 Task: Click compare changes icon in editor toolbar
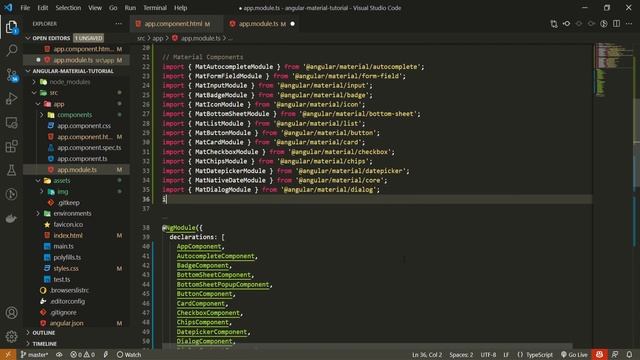coord(554,24)
